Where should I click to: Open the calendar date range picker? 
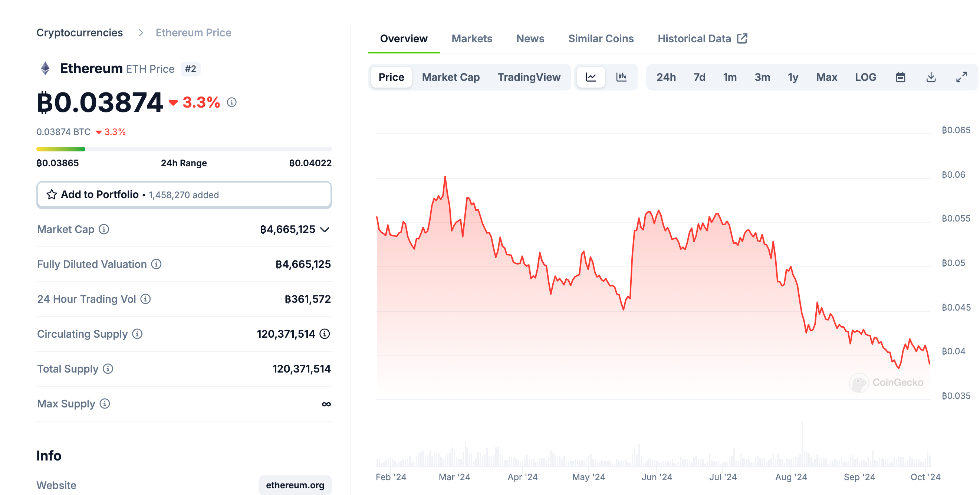[901, 77]
